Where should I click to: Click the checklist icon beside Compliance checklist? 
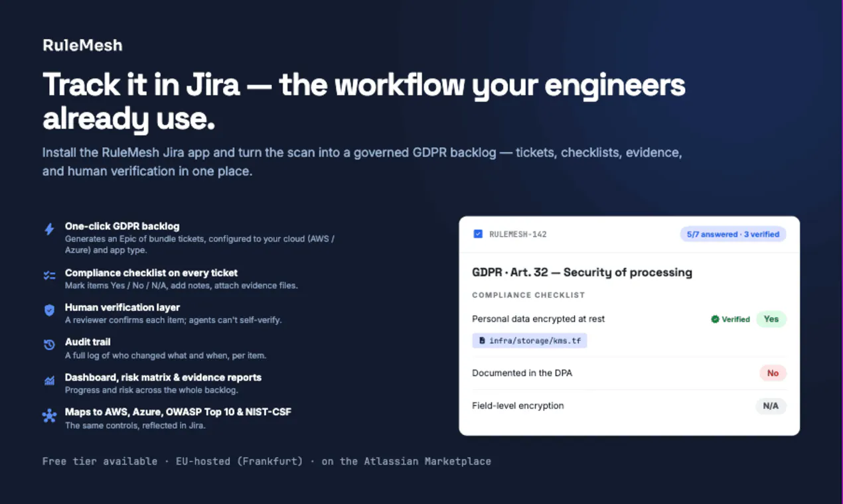49,275
